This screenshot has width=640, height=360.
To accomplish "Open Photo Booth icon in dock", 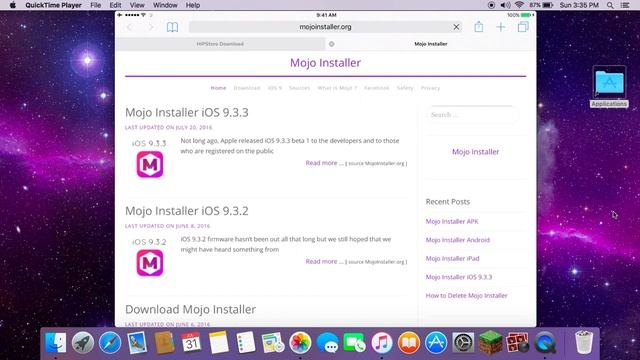I will [518, 342].
